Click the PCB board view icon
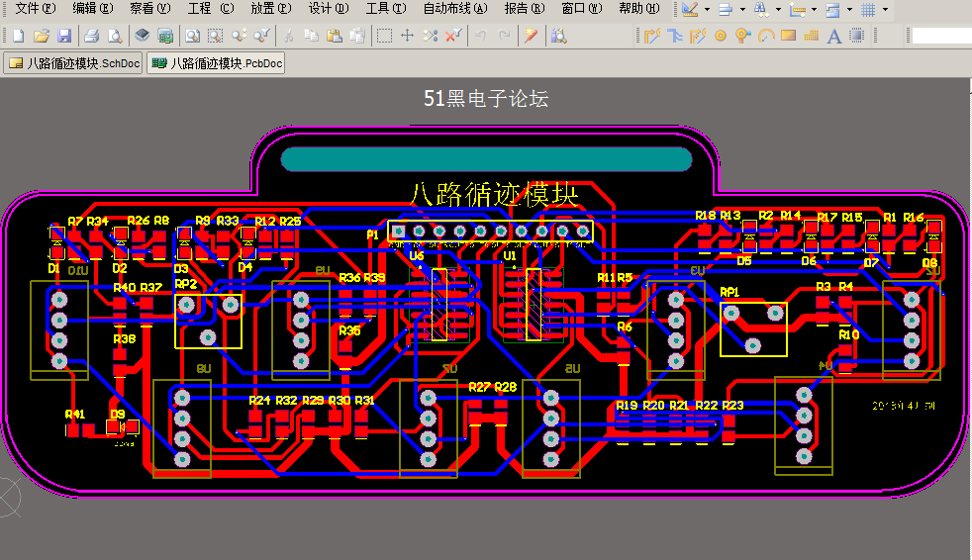Screen dimensions: 972x560 (x=165, y=36)
